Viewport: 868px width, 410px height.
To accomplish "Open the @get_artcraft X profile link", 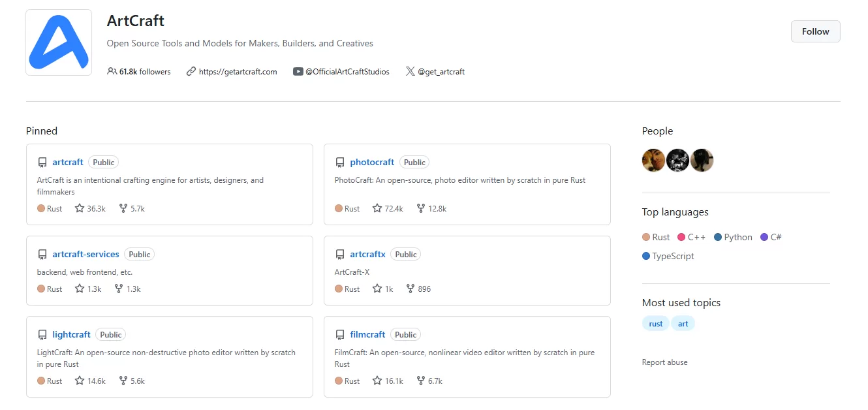I will tap(441, 72).
